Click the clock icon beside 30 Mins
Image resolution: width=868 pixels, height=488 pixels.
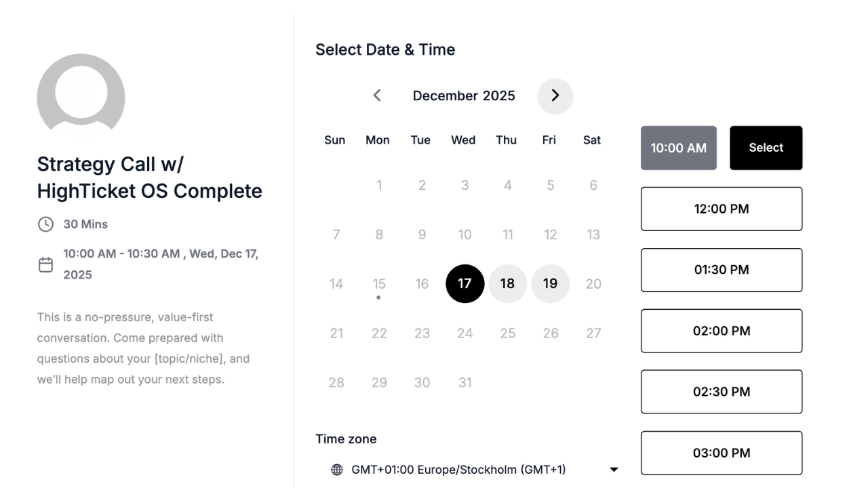45,224
